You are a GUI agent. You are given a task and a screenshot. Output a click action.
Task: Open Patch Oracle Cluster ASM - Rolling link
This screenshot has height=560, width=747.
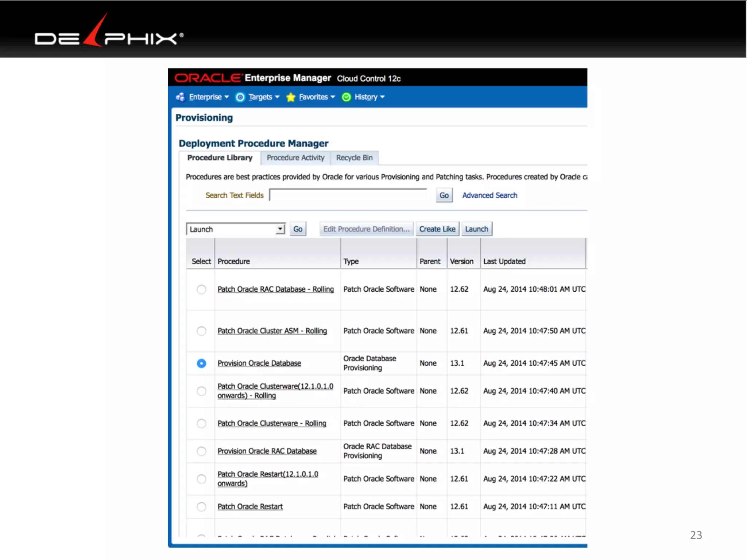click(x=272, y=331)
